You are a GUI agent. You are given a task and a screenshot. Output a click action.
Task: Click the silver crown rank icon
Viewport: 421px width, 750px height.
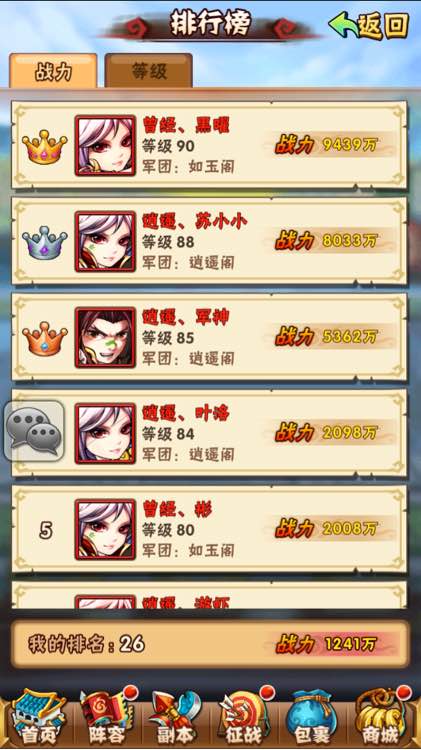coord(44,243)
